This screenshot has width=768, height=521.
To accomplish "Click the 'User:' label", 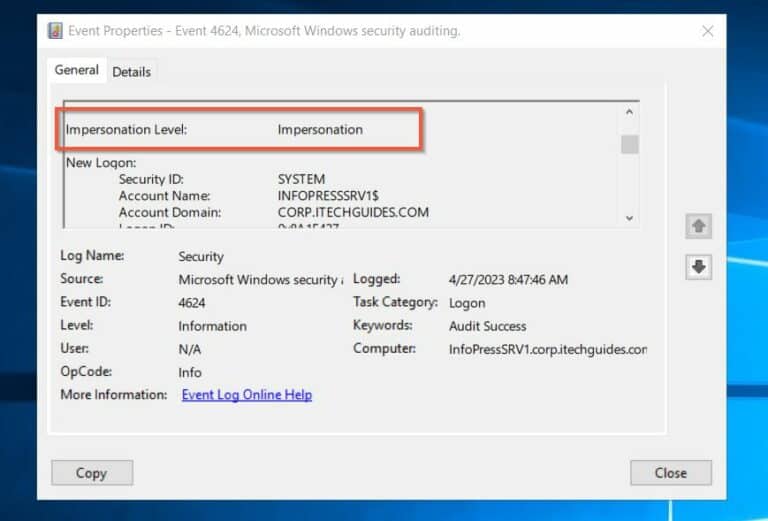I will tap(74, 348).
